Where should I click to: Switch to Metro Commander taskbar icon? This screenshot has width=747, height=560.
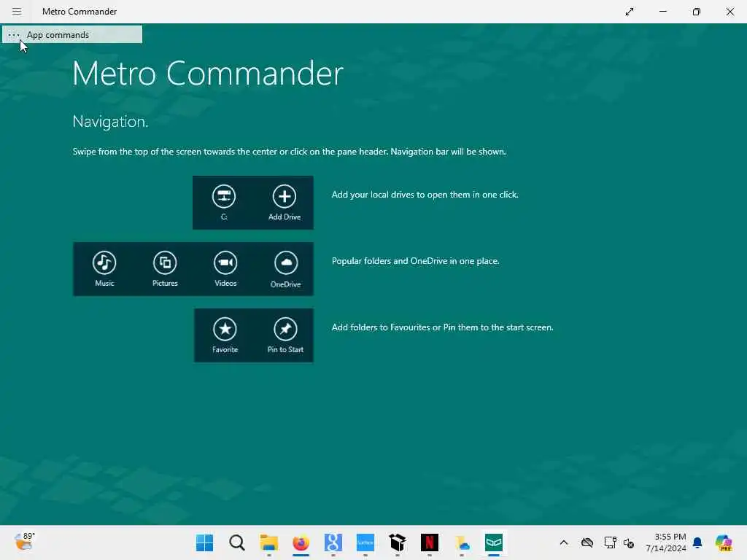point(494,542)
